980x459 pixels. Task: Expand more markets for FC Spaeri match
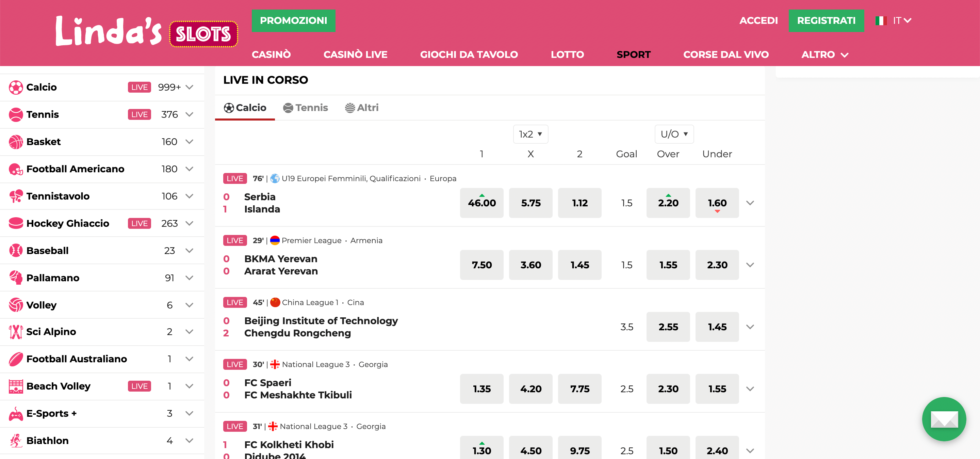(750, 389)
